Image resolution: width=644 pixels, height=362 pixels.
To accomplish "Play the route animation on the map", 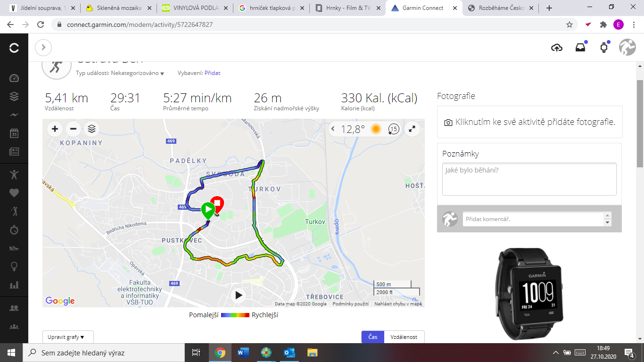I will coord(239,295).
